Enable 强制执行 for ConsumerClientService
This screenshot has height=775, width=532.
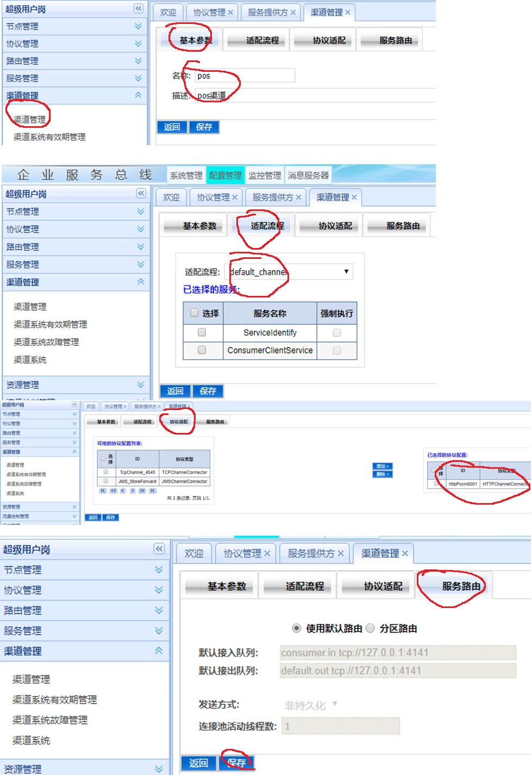[337, 351]
